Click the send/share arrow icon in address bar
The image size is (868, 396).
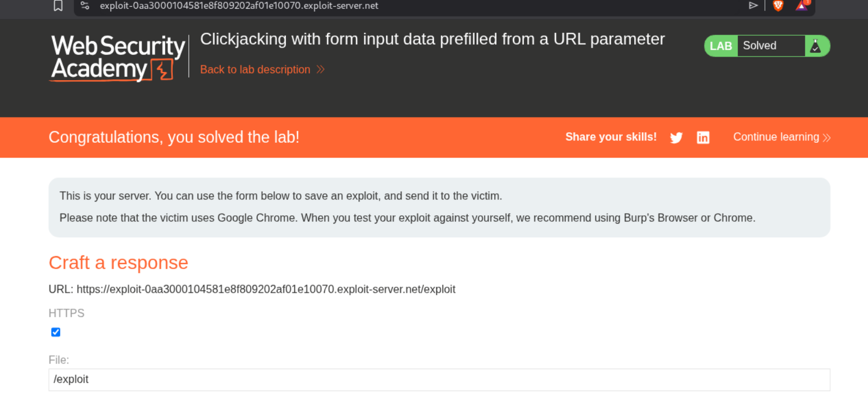pyautogui.click(x=753, y=6)
